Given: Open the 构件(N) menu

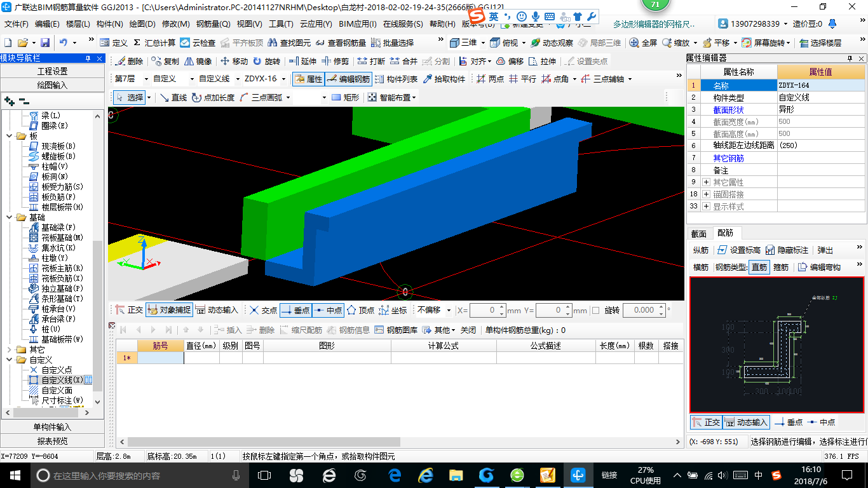Looking at the screenshot, I should click(109, 24).
